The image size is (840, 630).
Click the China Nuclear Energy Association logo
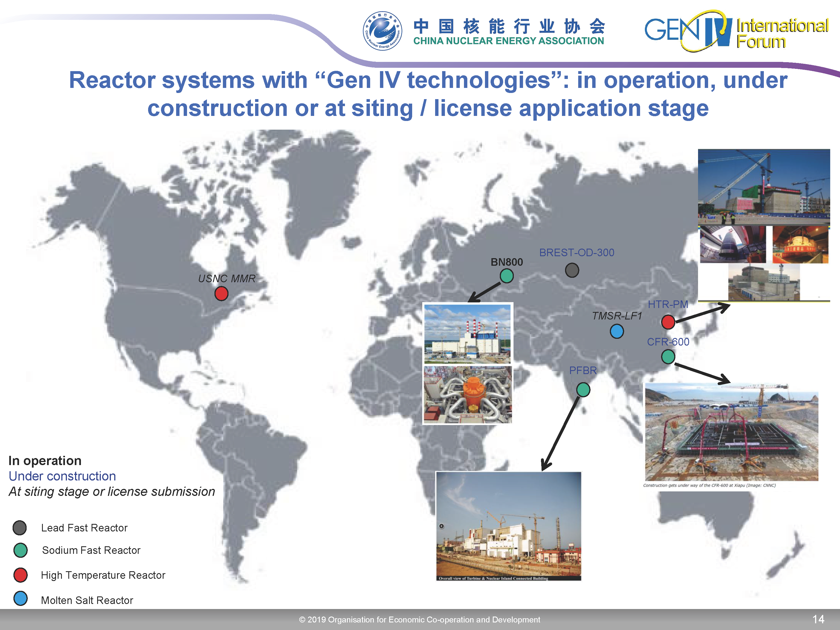click(x=382, y=31)
